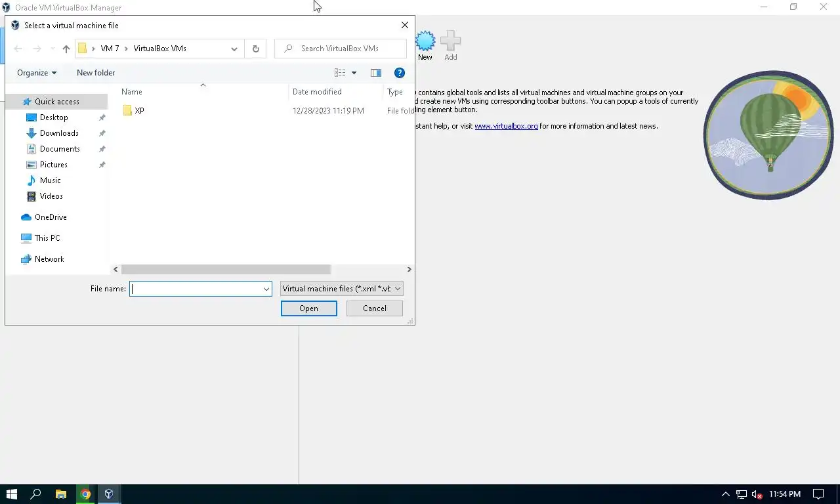Viewport: 840px width, 504px height.
Task: Visit the www.virtualbox.org link
Action: pos(506,126)
